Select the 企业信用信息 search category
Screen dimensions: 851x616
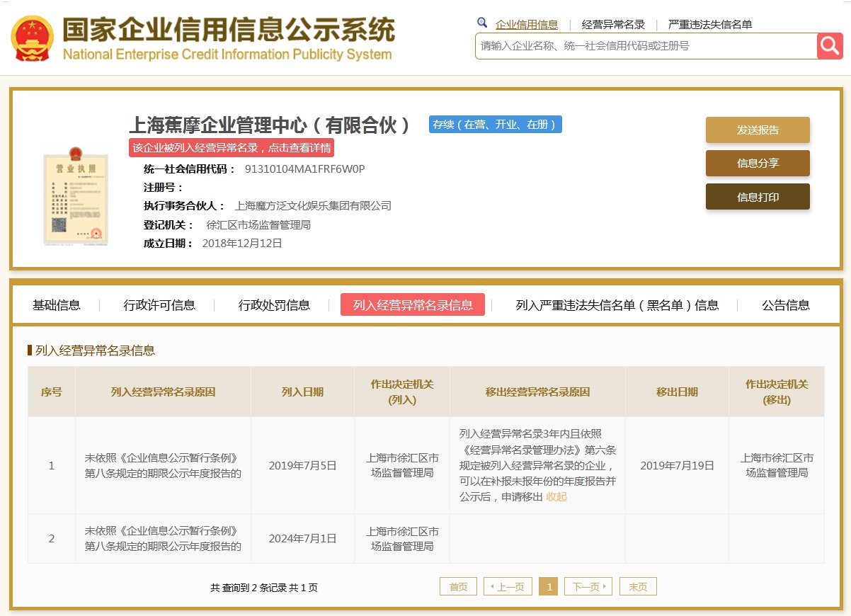[x=526, y=25]
